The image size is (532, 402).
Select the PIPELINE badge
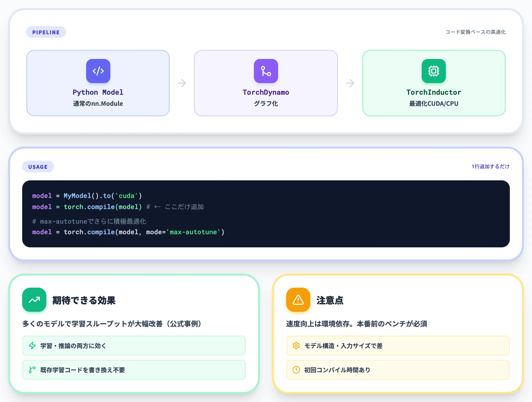46,32
